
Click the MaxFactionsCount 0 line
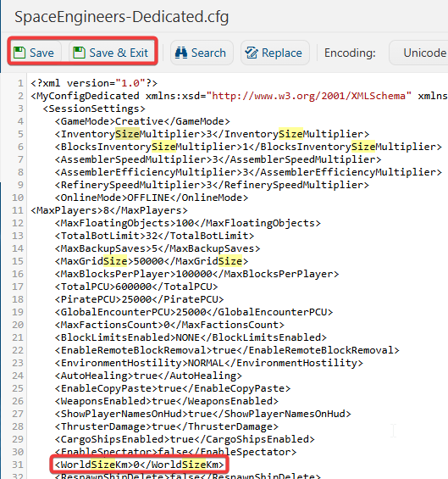(169, 325)
